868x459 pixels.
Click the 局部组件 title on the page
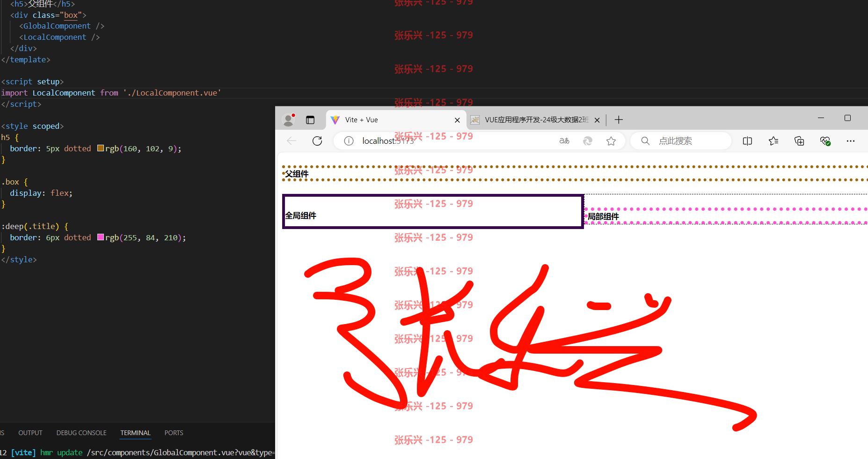[603, 216]
